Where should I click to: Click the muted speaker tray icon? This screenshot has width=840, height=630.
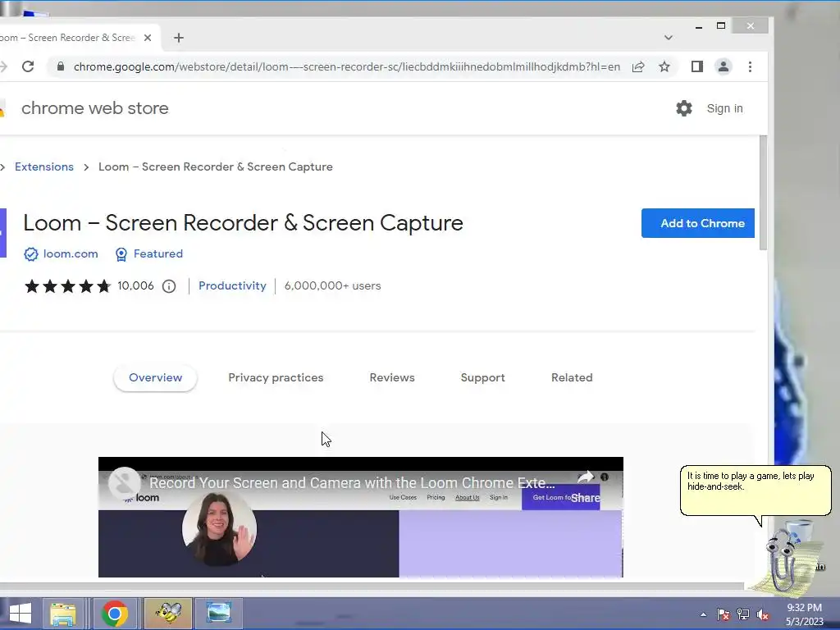(763, 614)
